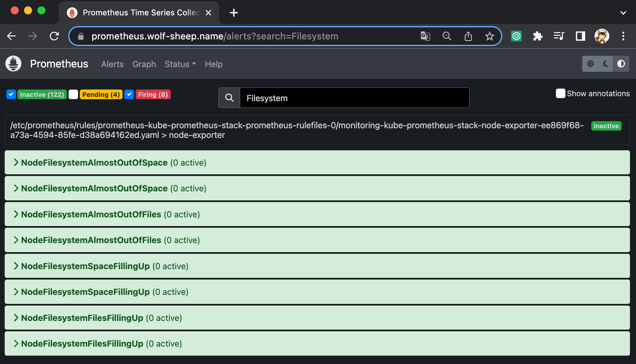Screen dimensions: 636x364
Task: Click the rule file path header
Action: coord(297,130)
